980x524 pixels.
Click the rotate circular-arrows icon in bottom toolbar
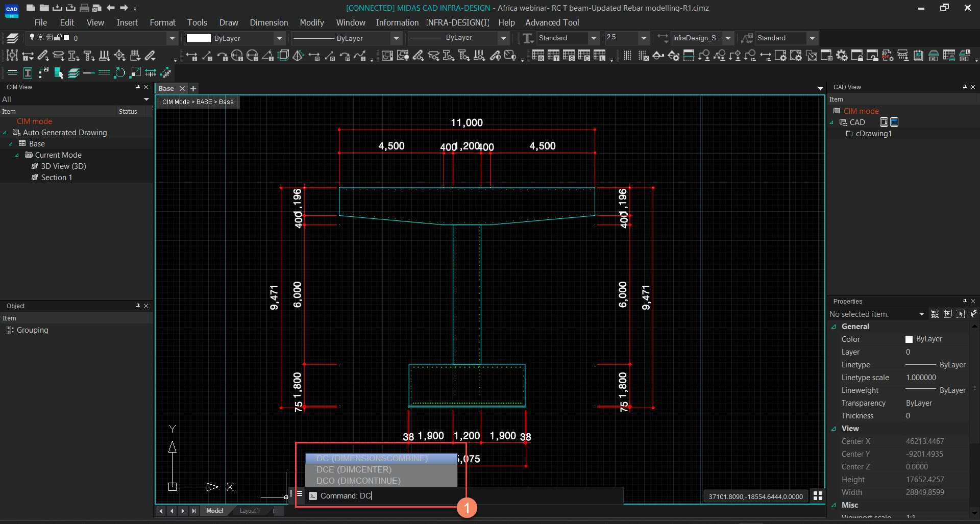tap(119, 73)
